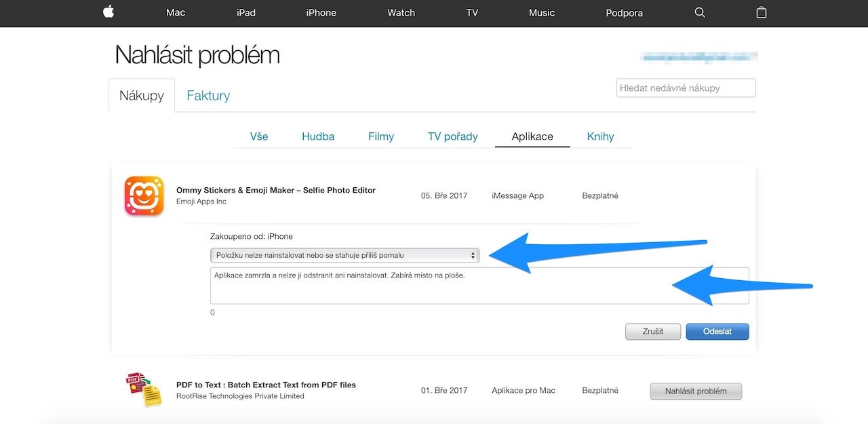Click into the problem description text area

click(479, 286)
